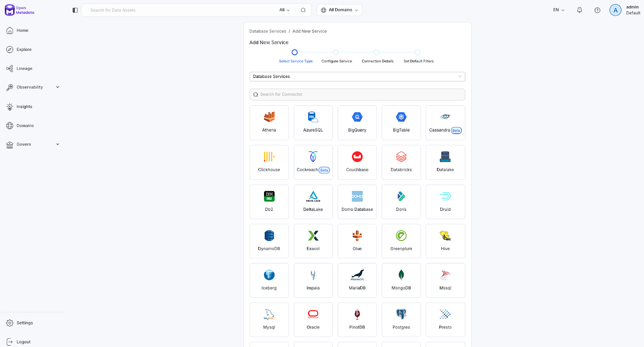The width and height of the screenshot is (644, 347).
Task: Pick the BigTable connector
Action: coord(401,123)
